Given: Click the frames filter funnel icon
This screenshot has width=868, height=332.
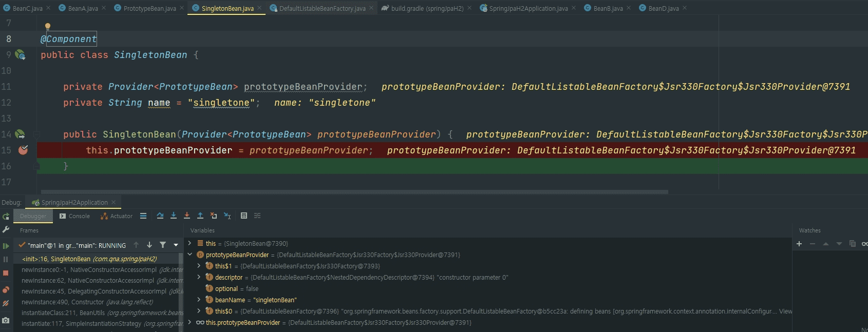Looking at the screenshot, I should point(163,245).
